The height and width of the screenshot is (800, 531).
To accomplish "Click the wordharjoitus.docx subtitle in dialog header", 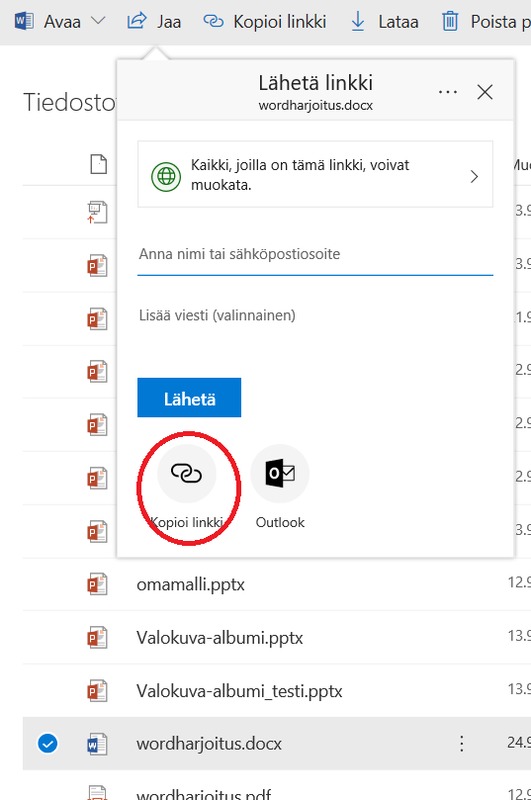I will coord(316,106).
